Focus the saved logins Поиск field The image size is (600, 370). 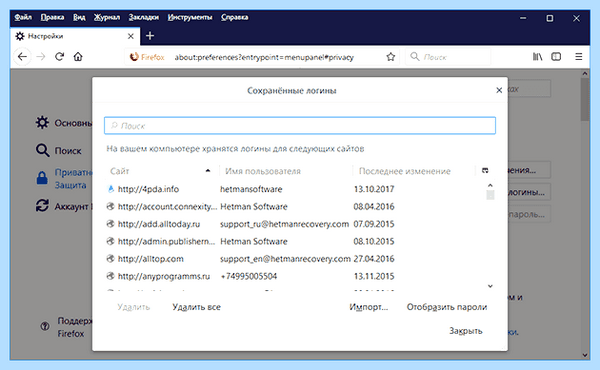tap(300, 126)
